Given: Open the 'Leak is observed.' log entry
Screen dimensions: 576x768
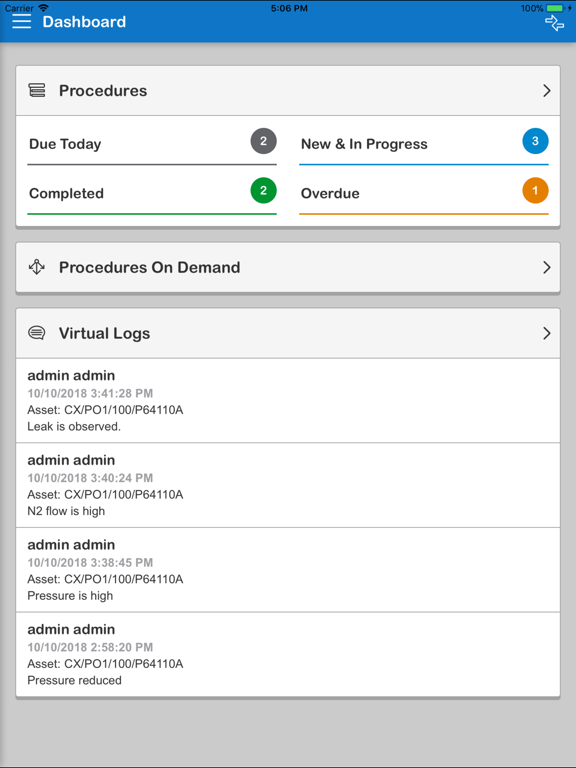Looking at the screenshot, I should [288, 401].
